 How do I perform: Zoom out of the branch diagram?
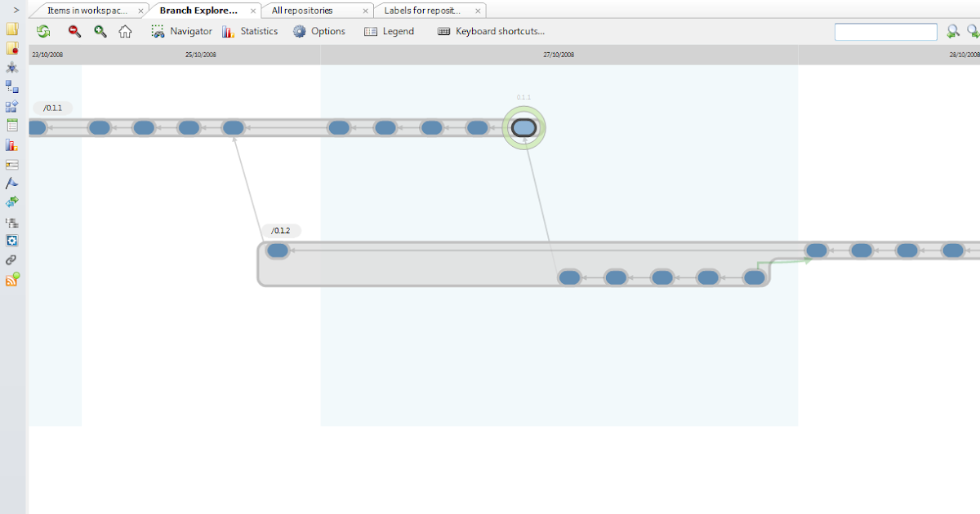point(73,31)
